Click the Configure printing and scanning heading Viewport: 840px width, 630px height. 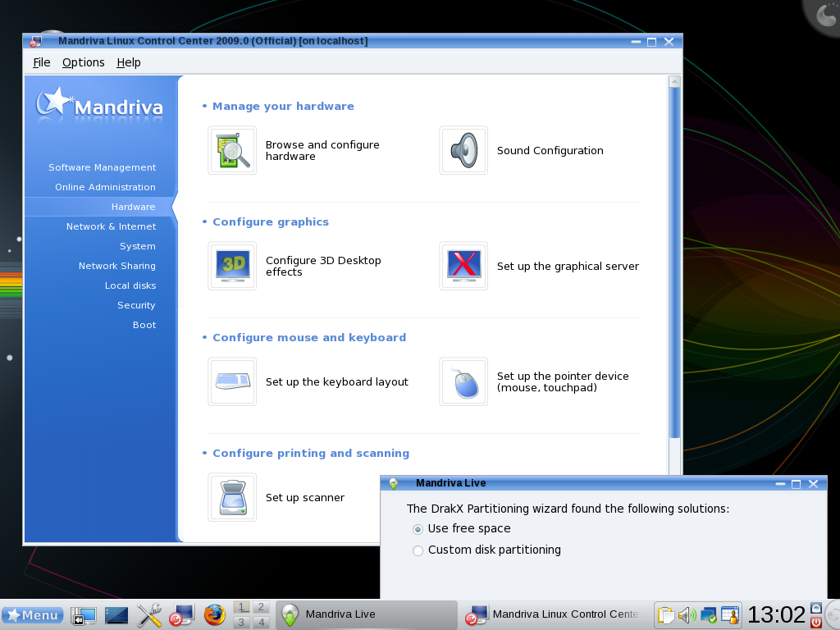[311, 453]
